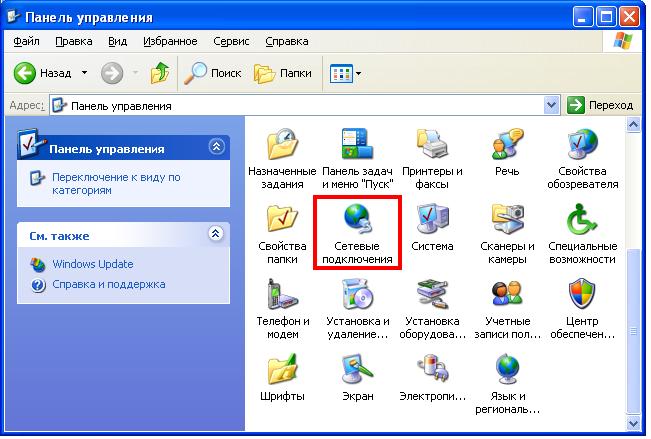Click the Переход go button
The image size is (651, 439).
(x=600, y=105)
